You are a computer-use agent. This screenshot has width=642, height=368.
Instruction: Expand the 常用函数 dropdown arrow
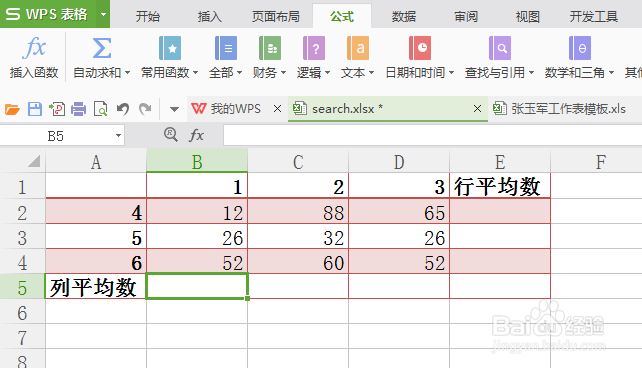[195, 73]
